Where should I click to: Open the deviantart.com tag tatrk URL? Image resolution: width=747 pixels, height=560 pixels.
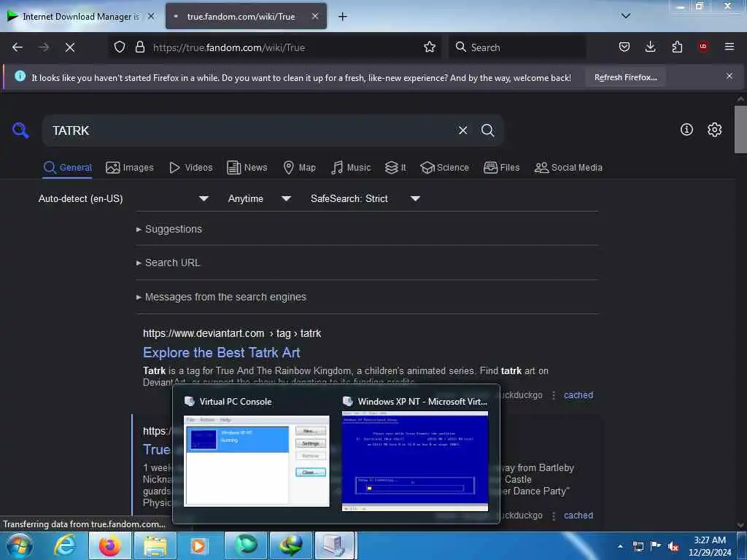click(x=232, y=333)
